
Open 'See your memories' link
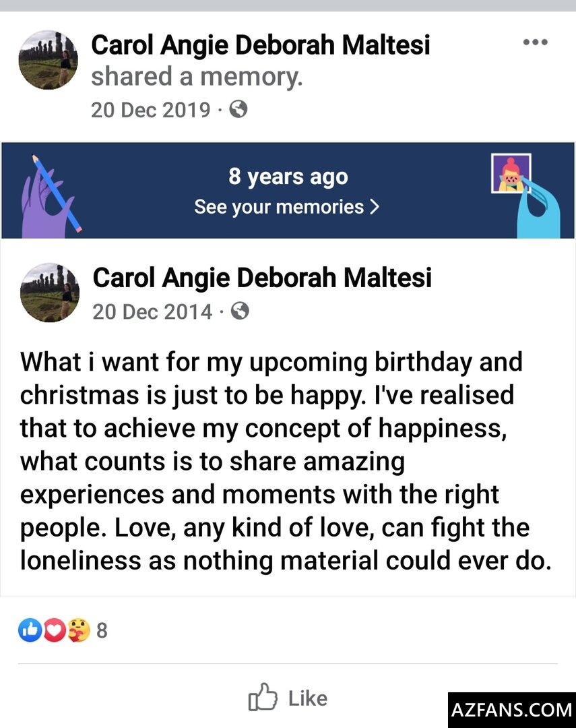(279, 207)
